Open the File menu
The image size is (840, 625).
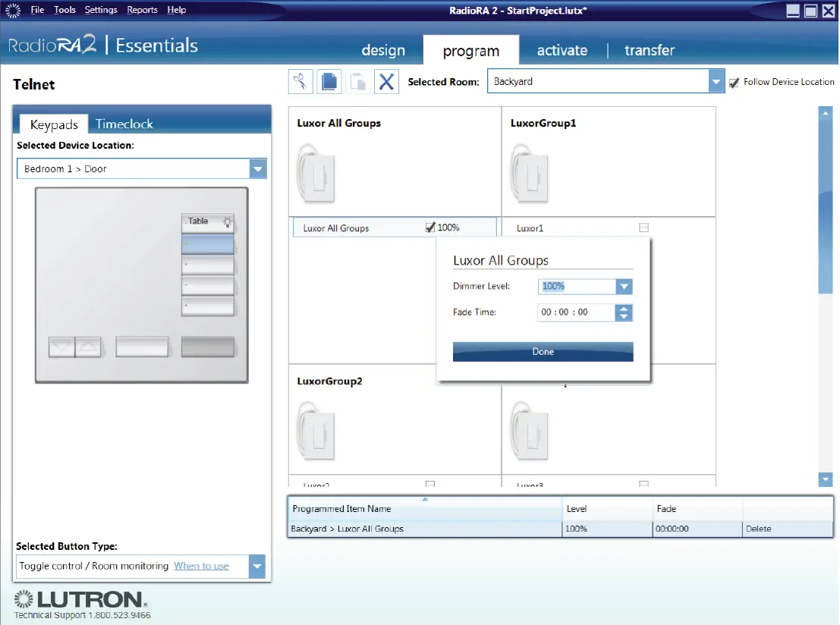coord(37,10)
